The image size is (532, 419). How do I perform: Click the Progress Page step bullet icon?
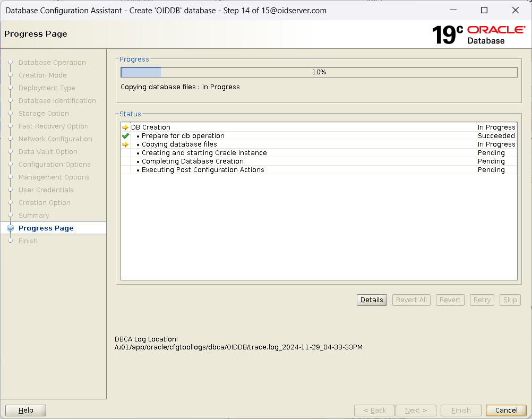pyautogui.click(x=10, y=228)
